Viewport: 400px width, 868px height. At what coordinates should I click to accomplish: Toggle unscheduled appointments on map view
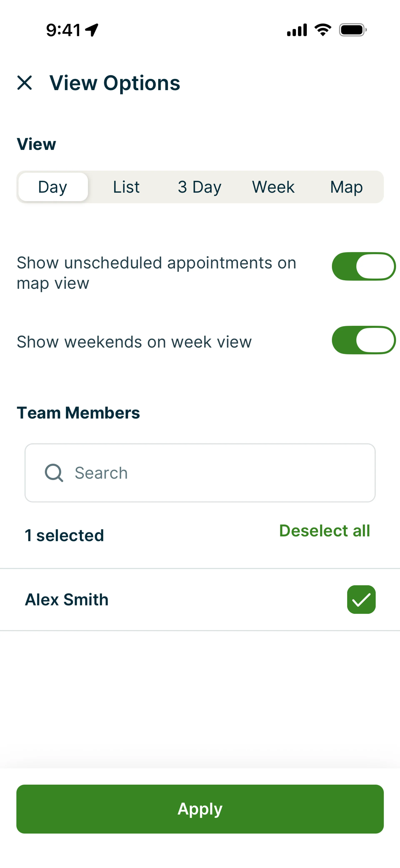[364, 266]
